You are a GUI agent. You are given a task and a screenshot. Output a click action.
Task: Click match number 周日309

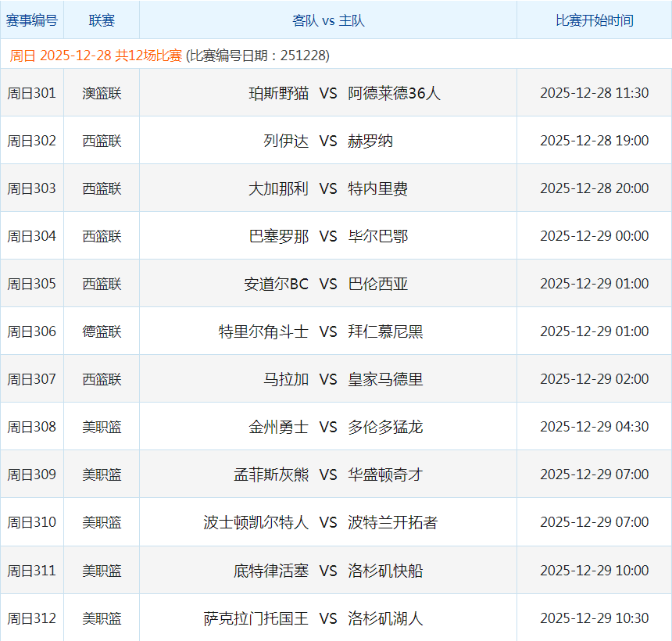coord(32,474)
